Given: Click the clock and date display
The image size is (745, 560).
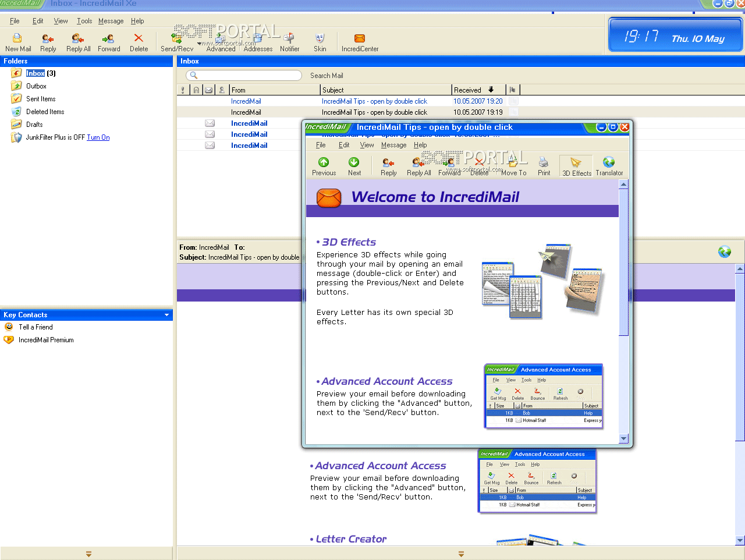Looking at the screenshot, I should click(675, 36).
